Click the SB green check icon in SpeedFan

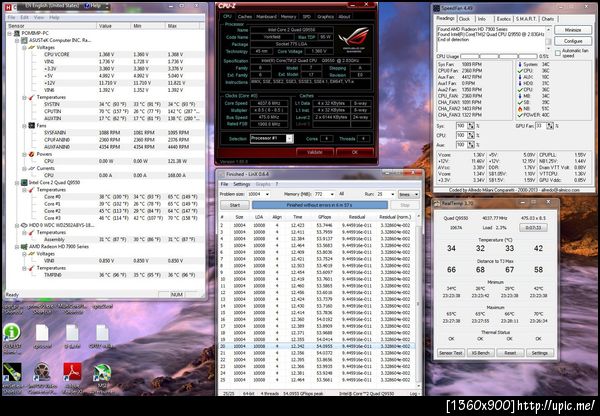pos(520,103)
